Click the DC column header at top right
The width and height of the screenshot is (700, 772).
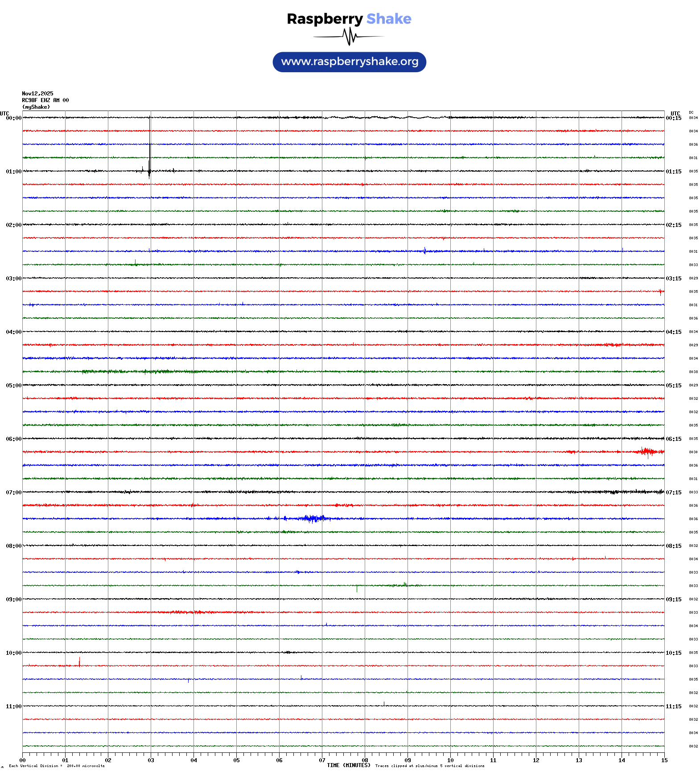point(691,112)
